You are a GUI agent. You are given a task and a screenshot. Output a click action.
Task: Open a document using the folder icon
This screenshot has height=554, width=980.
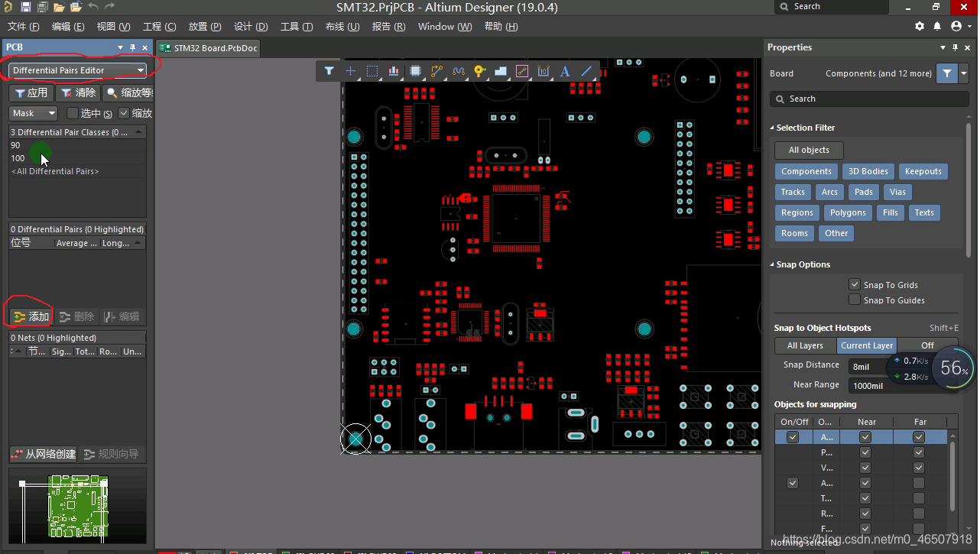click(x=60, y=8)
